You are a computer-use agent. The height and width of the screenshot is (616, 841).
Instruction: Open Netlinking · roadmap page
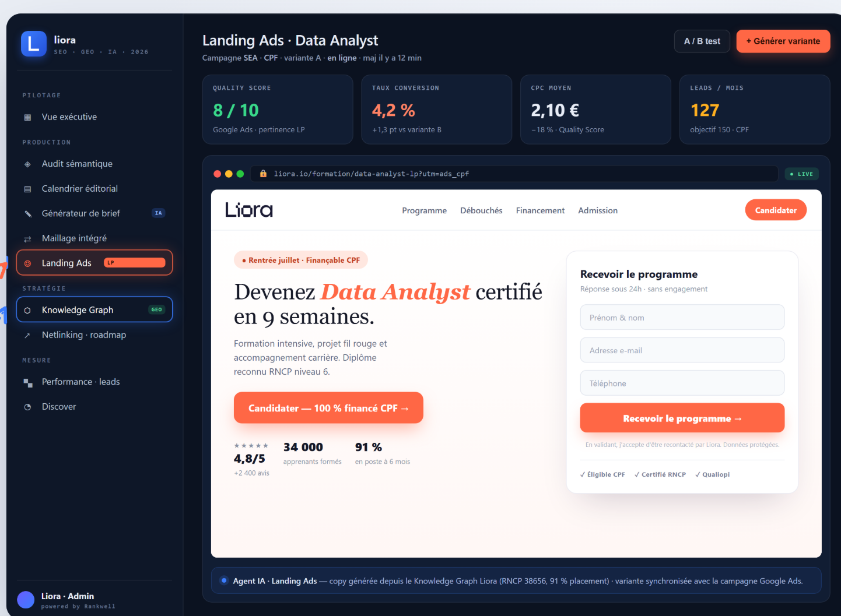click(94, 335)
